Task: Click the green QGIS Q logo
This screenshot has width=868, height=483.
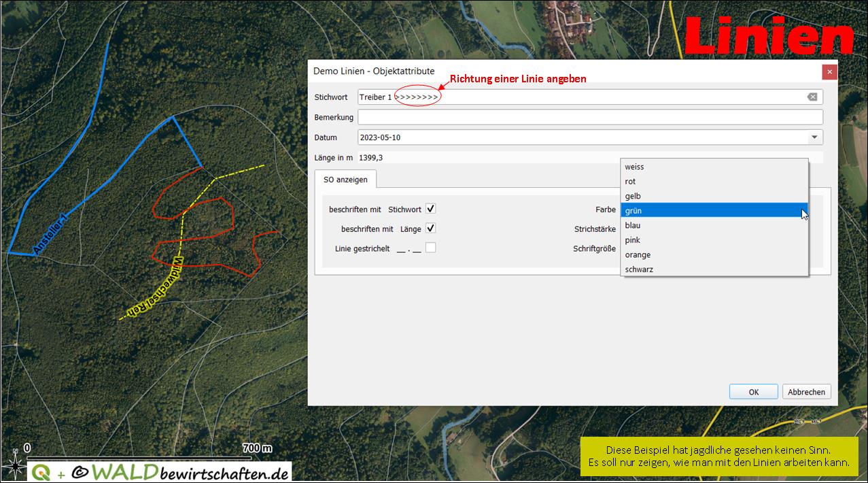Action: [x=40, y=472]
